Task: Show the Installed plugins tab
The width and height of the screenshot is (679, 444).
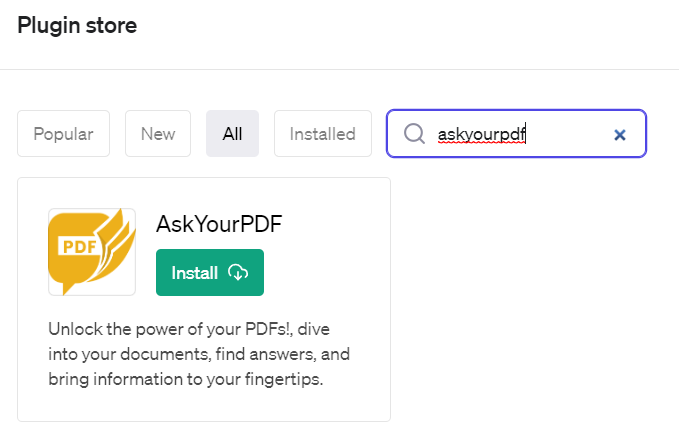Action: [322, 134]
